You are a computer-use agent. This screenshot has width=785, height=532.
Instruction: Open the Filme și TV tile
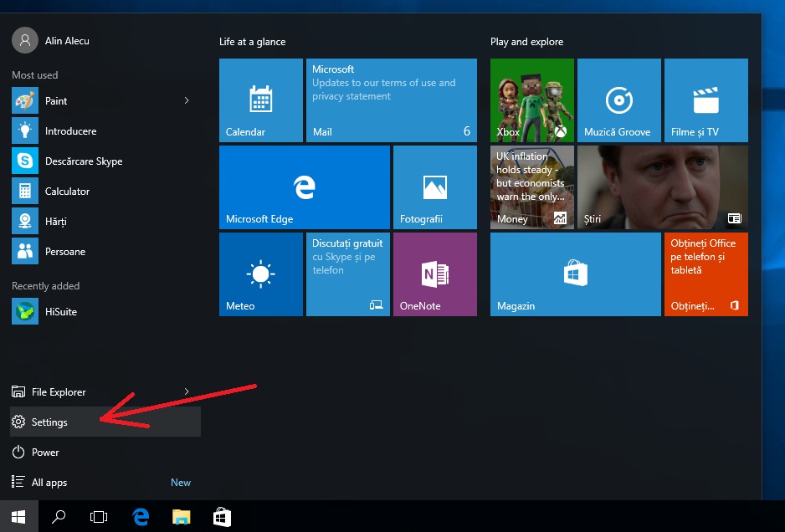706,100
